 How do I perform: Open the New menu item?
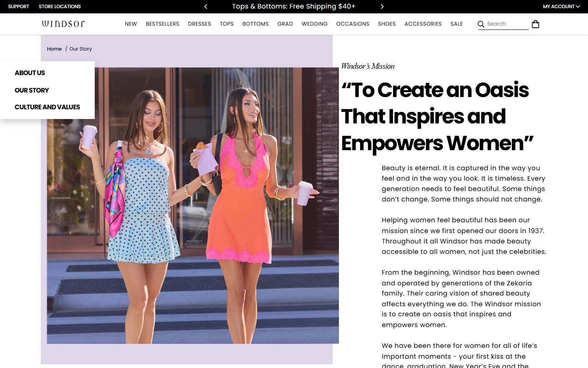[131, 24]
